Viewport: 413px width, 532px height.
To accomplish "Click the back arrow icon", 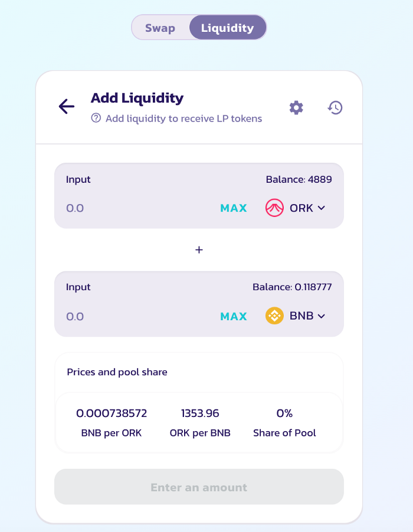I will pos(67,107).
